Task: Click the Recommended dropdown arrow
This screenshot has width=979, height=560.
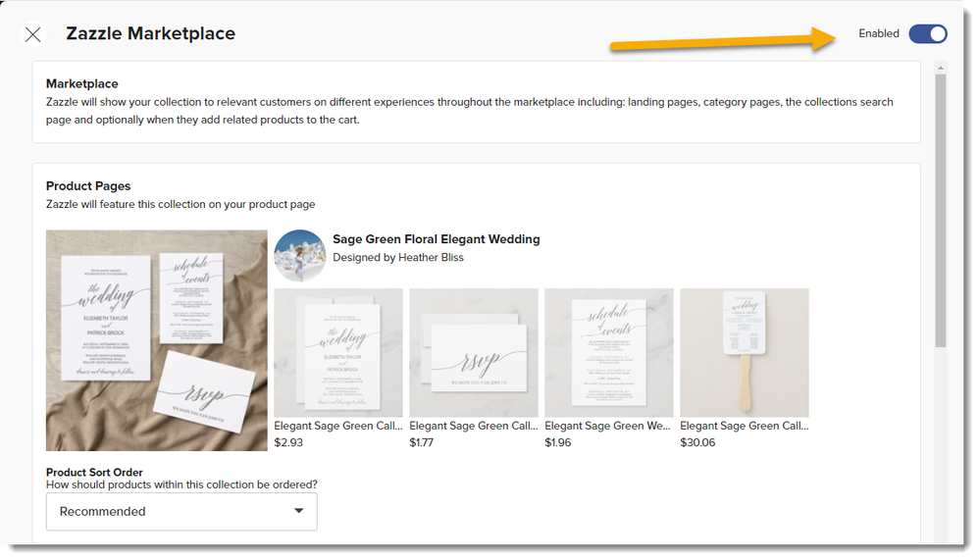Action: coord(299,511)
